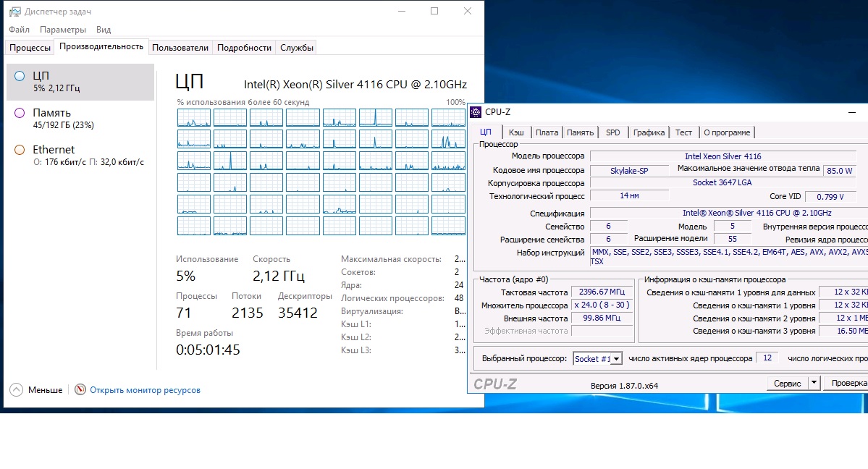
Task: Open the SPD tab in CPU-Z
Action: pos(612,132)
